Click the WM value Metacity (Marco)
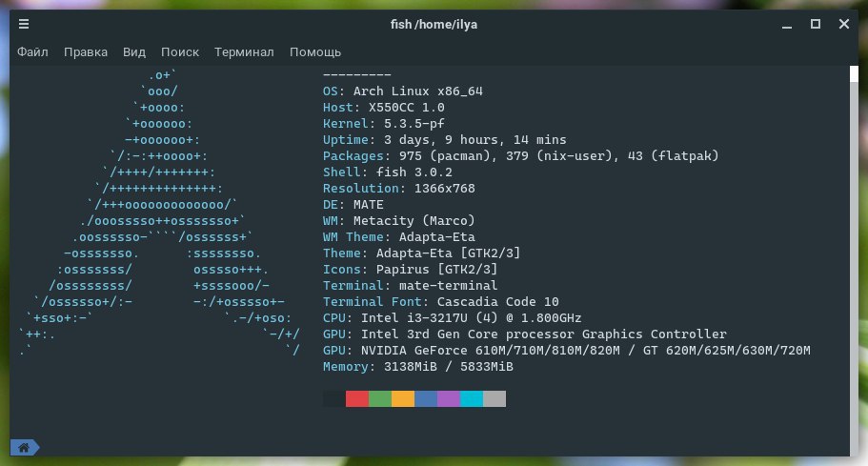868x466 pixels. (x=414, y=221)
